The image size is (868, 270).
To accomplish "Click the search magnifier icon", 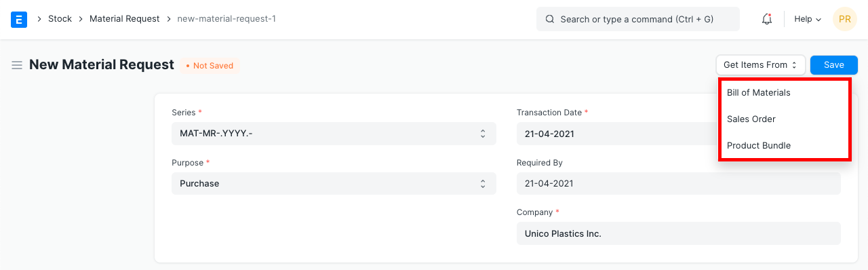I will coord(550,19).
